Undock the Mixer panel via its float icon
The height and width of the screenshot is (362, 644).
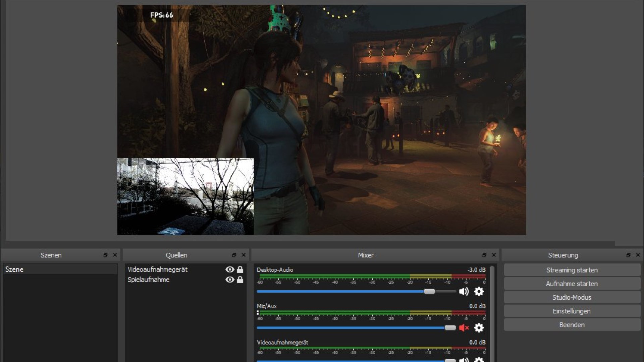(x=484, y=255)
